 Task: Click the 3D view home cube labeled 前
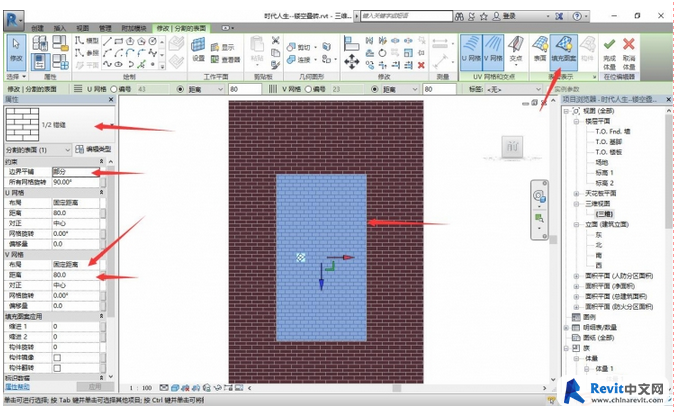[x=512, y=147]
